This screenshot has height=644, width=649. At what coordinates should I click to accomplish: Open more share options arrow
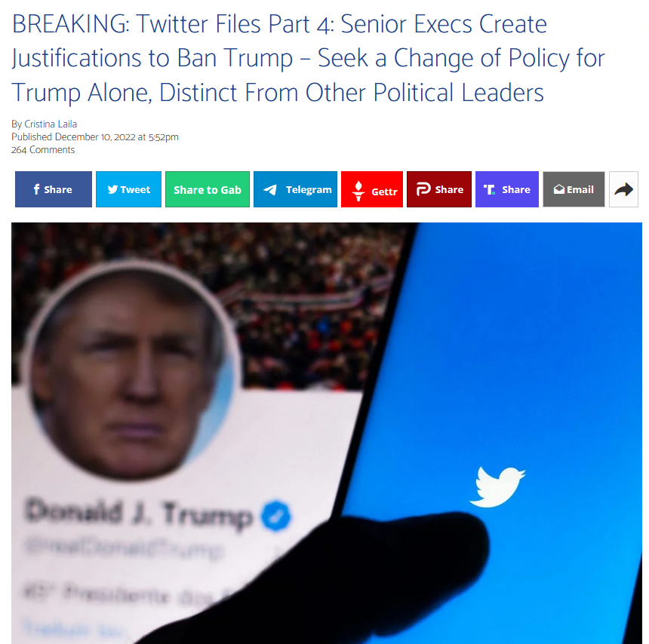[624, 189]
